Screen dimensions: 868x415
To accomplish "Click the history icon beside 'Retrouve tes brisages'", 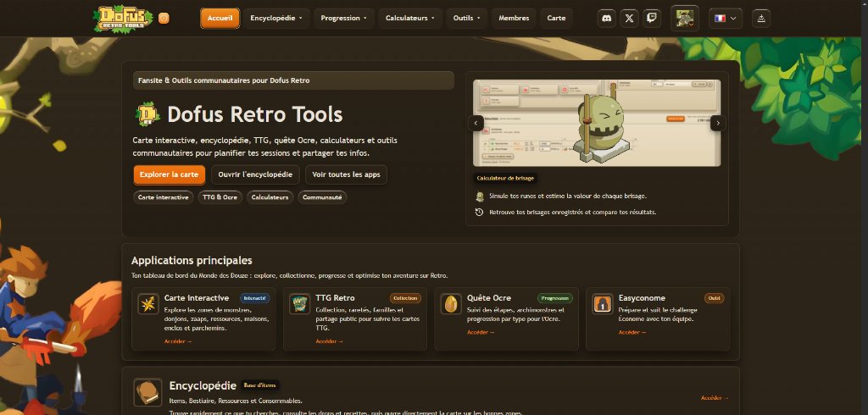I will pyautogui.click(x=480, y=212).
